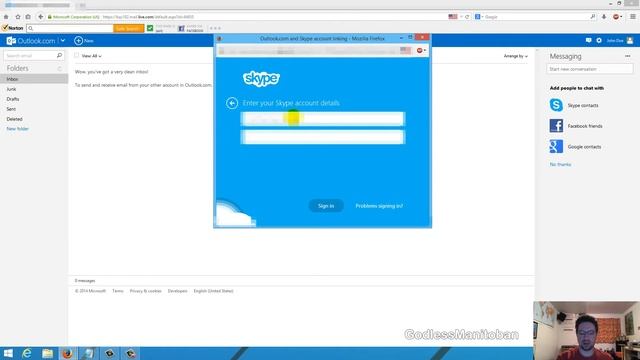Image resolution: width=640 pixels, height=360 pixels.
Task: Click the orange Safe Search button
Action: click(x=128, y=28)
